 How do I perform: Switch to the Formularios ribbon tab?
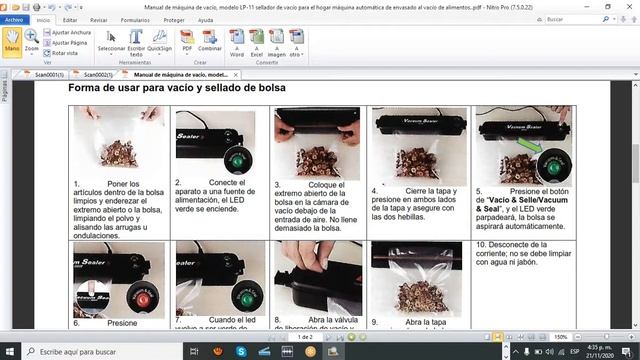[x=135, y=20]
